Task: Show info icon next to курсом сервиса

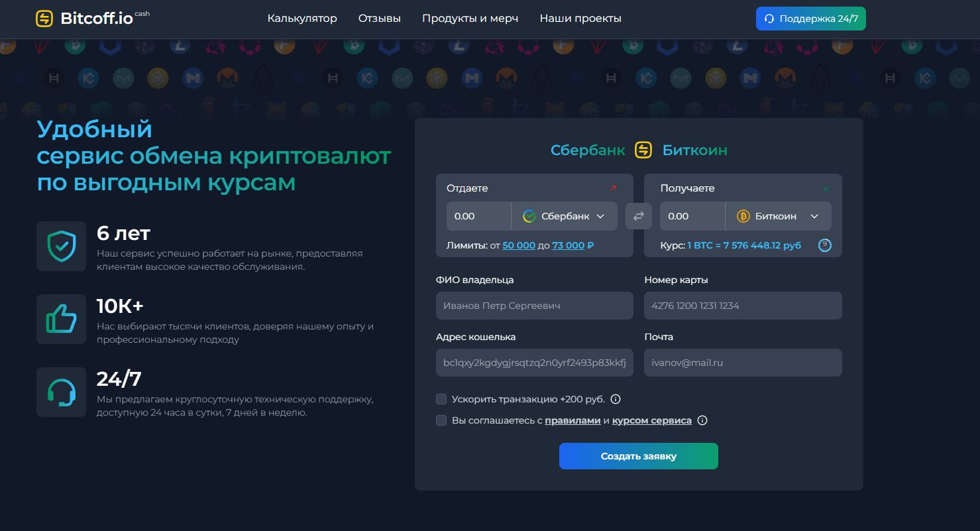Action: pyautogui.click(x=702, y=420)
